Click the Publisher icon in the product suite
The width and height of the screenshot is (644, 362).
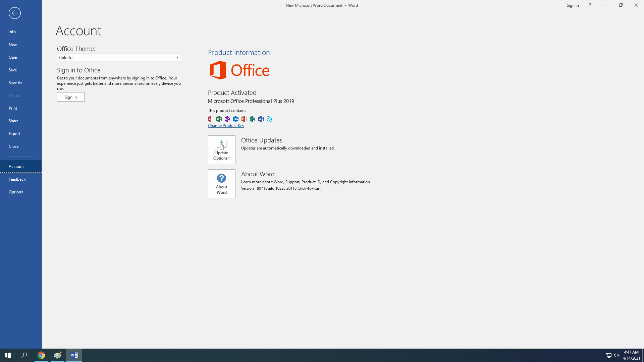tap(253, 118)
